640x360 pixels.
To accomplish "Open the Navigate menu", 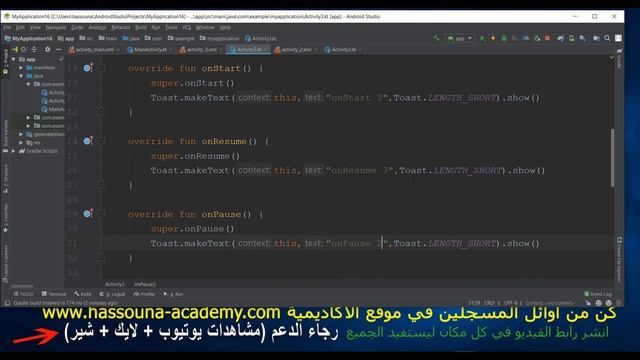I will point(56,27).
